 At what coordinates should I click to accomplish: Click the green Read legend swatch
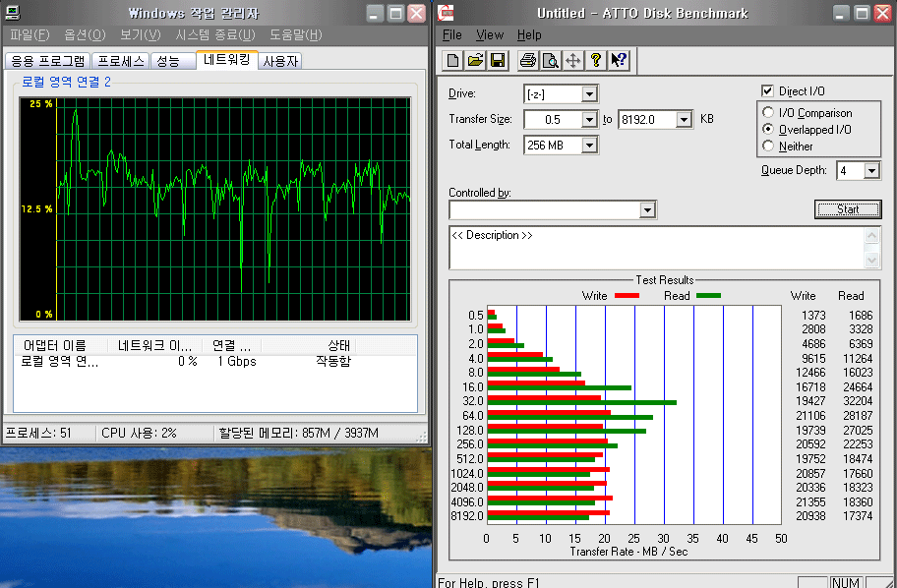708,296
